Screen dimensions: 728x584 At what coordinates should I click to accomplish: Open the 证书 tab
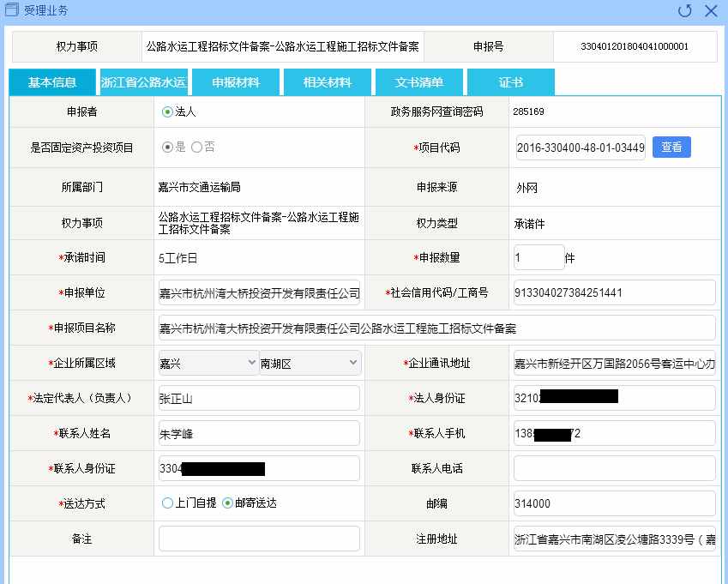pos(511,82)
